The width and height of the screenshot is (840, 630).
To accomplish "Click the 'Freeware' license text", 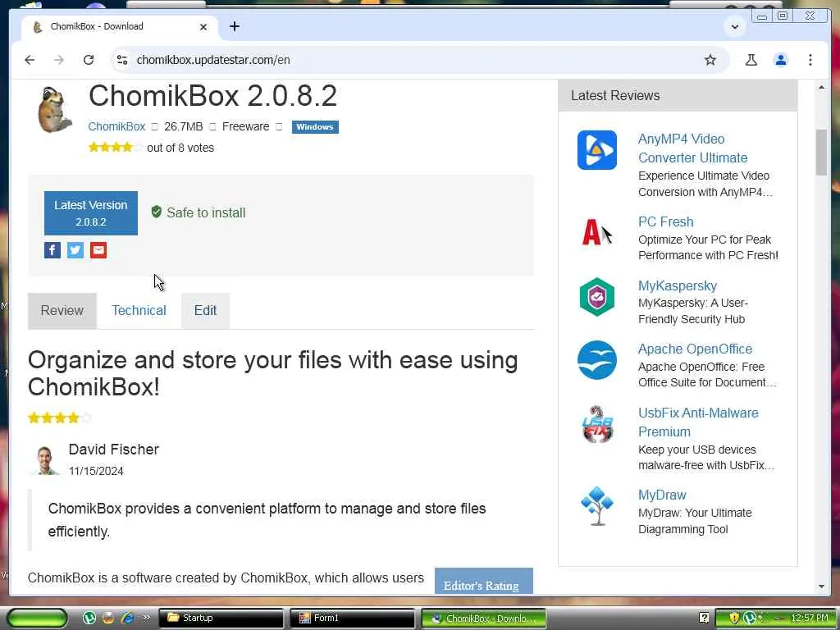I will 245,127.
